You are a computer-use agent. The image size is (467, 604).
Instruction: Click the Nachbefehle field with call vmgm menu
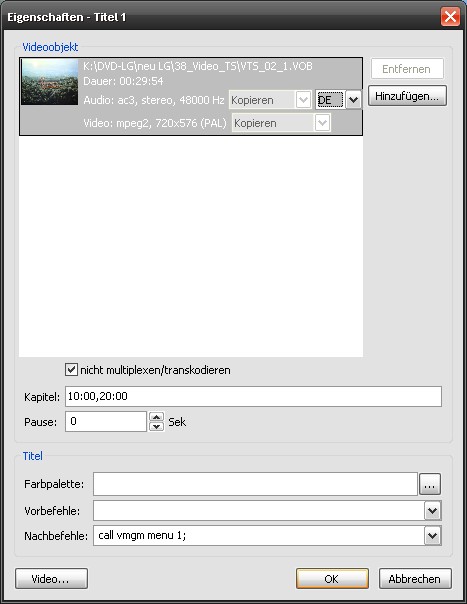click(x=259, y=535)
